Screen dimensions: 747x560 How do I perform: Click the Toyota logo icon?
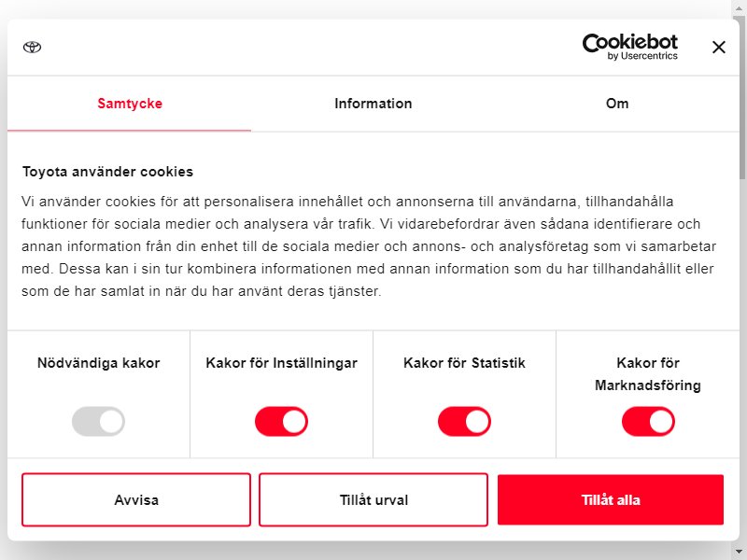tap(33, 48)
